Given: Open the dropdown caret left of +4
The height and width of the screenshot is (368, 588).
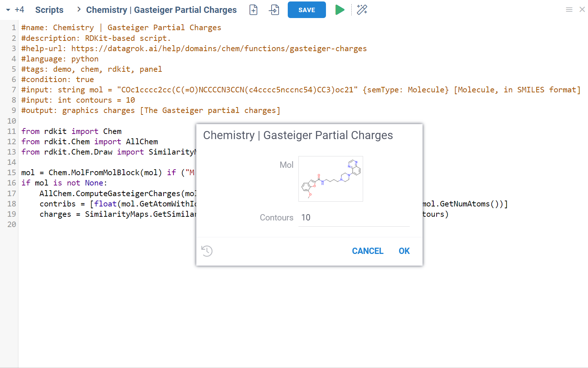Looking at the screenshot, I should pyautogui.click(x=7, y=10).
